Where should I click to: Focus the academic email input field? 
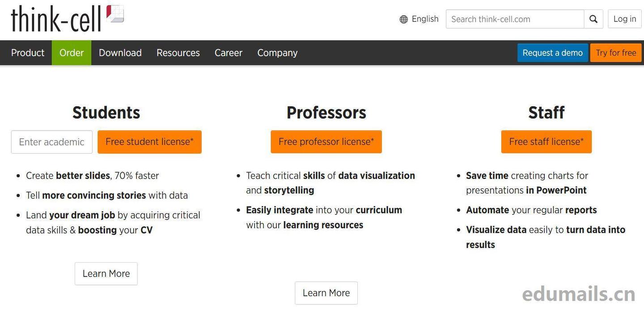[52, 142]
